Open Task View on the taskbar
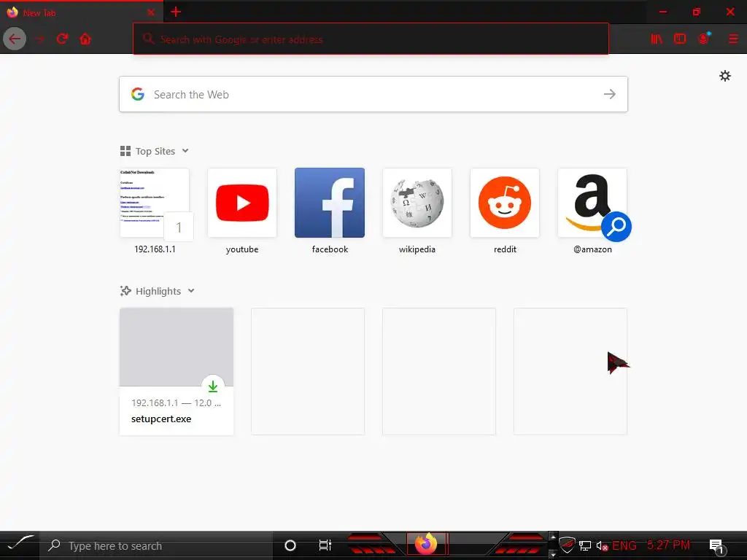Screen dimensions: 747x560 [x=325, y=545]
